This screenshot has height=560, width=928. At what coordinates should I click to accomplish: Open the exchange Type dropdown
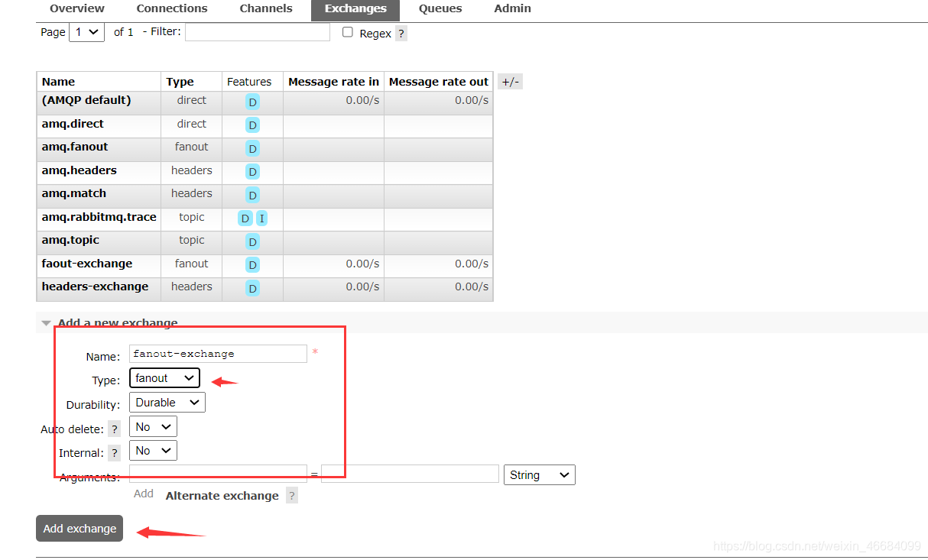[x=164, y=378]
